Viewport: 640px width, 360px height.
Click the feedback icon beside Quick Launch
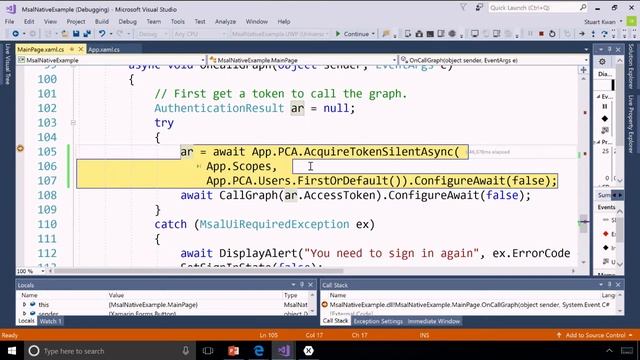click(x=479, y=7)
